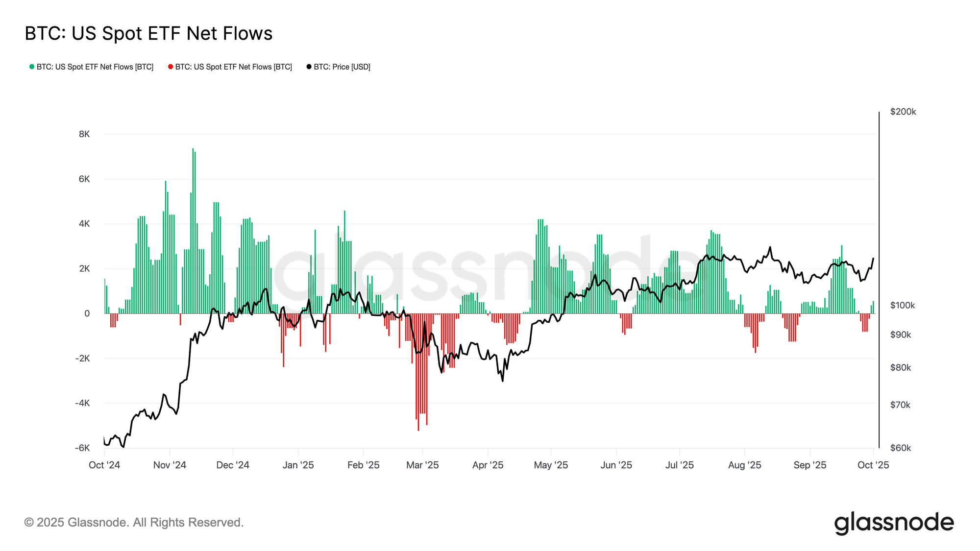This screenshot has height=551, width=980.
Task: Click the chart title BTC: US Spot ETF Net Flows
Action: [148, 33]
